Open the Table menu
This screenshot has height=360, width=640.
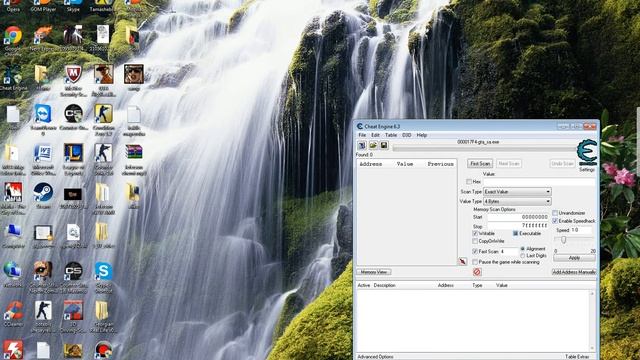391,135
